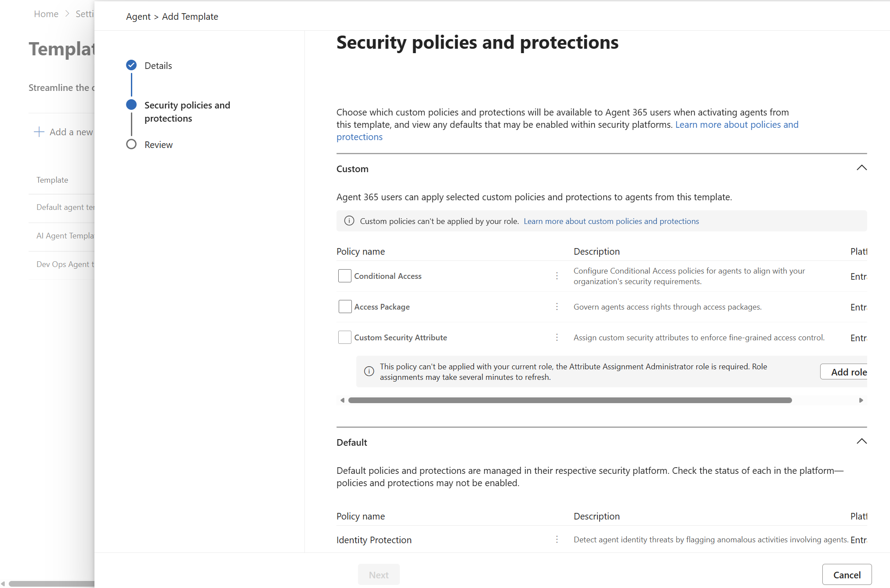Click the horizontal scrollbar thumb of Custom table
The width and height of the screenshot is (890, 588).
(570, 400)
